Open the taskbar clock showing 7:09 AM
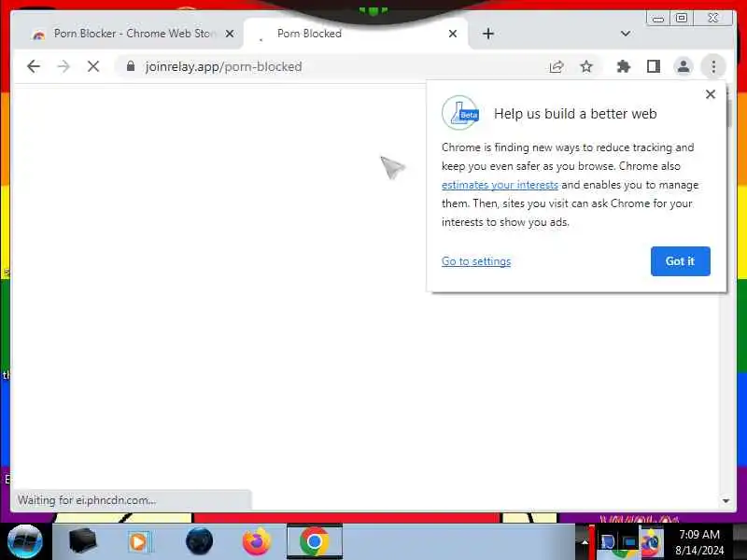Viewport: 747px width, 560px height. 698,542
